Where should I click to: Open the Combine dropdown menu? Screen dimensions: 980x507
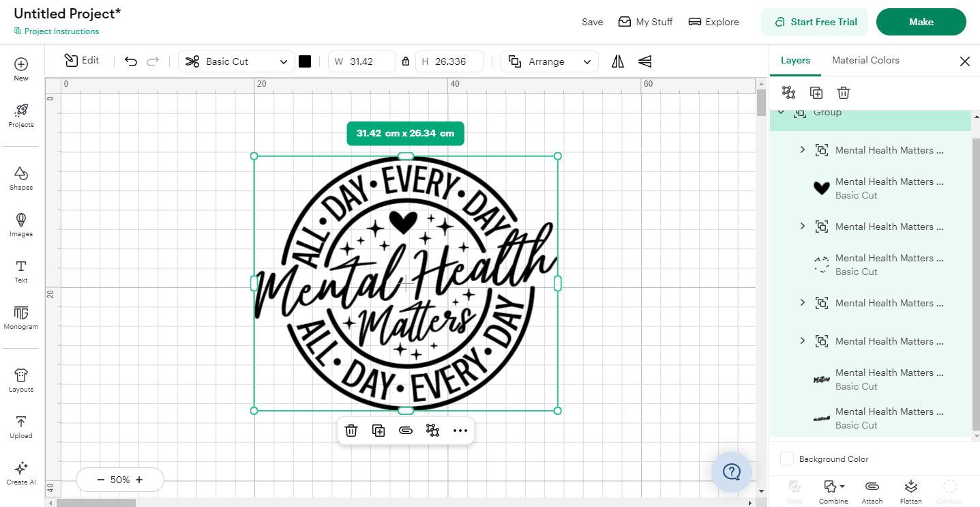(833, 491)
